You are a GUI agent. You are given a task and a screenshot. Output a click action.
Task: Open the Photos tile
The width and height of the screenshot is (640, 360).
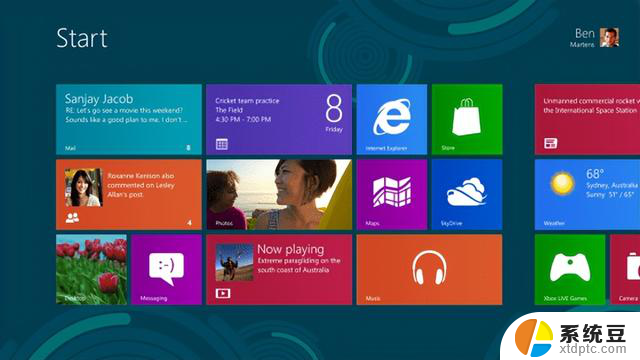(279, 194)
